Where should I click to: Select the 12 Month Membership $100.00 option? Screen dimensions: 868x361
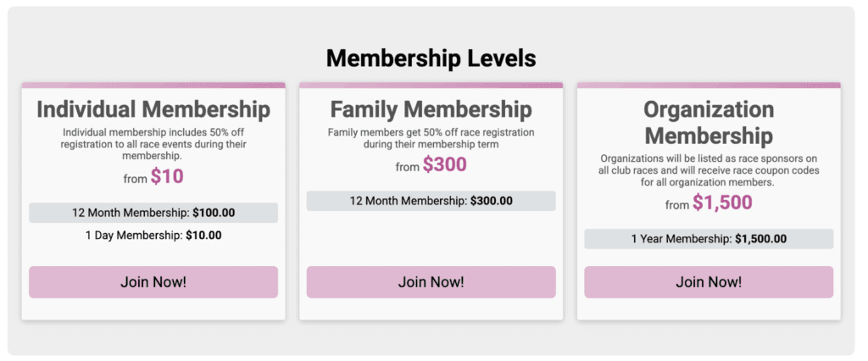coord(153,212)
